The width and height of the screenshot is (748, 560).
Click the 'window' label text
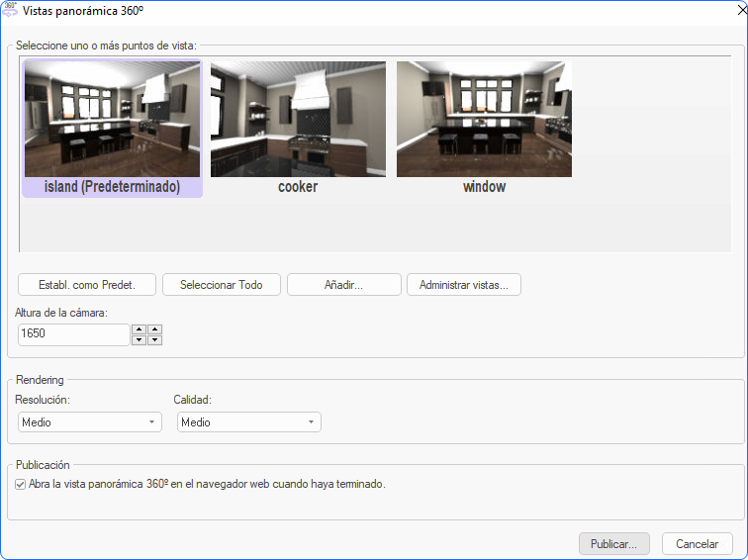tap(484, 187)
